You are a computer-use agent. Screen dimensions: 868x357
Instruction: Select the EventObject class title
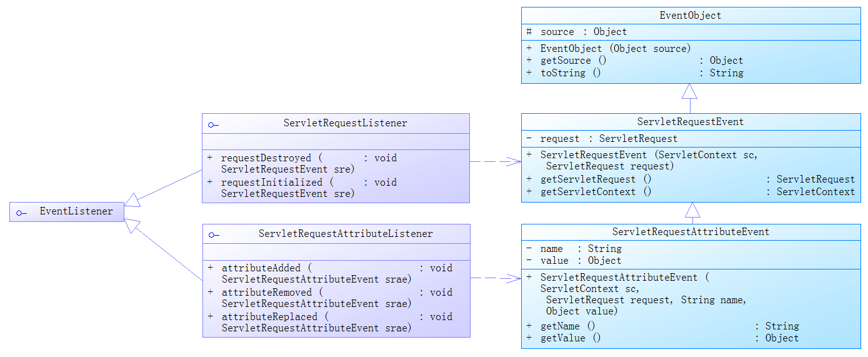point(690,16)
